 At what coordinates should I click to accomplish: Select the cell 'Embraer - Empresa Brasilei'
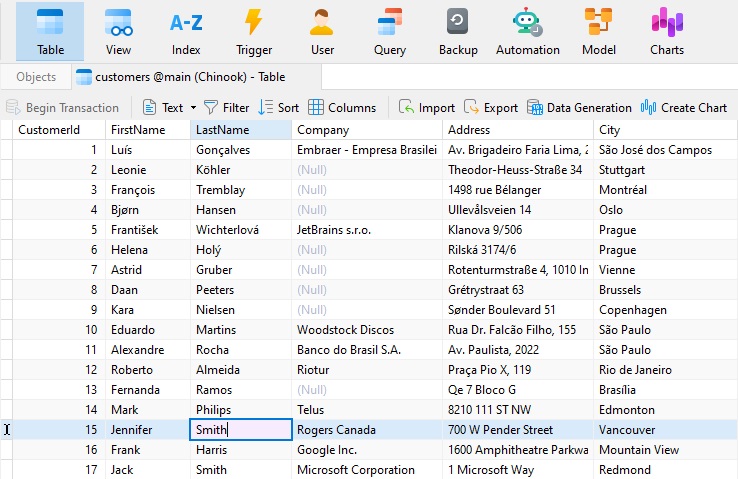pyautogui.click(x=367, y=150)
